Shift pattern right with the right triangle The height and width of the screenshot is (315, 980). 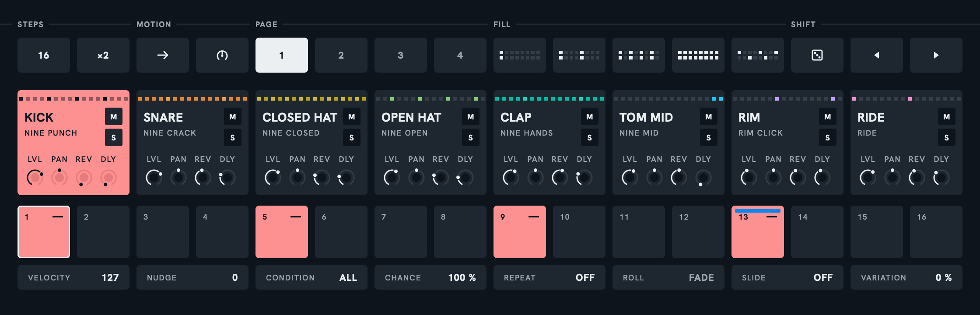point(936,55)
